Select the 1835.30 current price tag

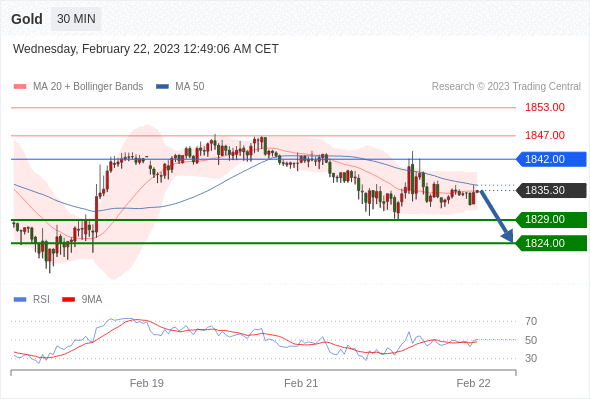coord(551,190)
